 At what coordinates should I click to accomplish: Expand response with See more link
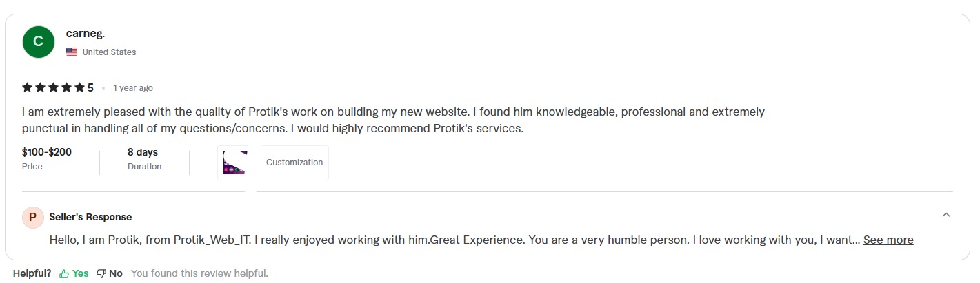[888, 240]
